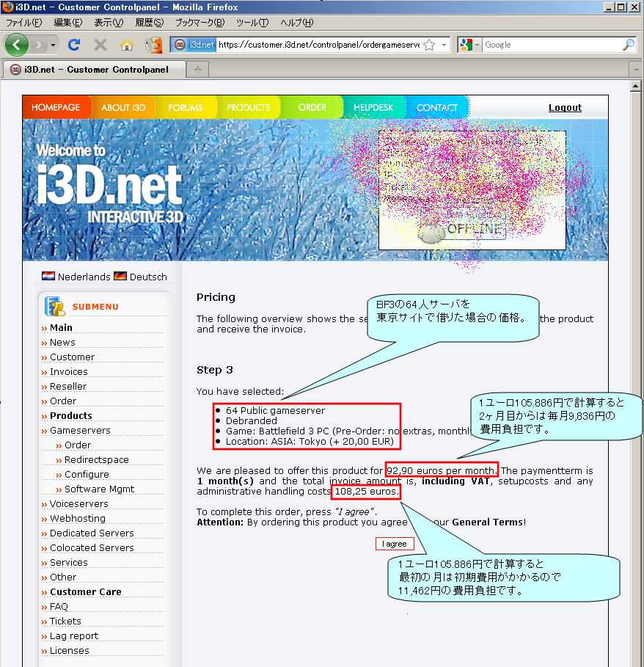This screenshot has width=644, height=667.
Task: Open News in the submenu
Action: tap(62, 343)
